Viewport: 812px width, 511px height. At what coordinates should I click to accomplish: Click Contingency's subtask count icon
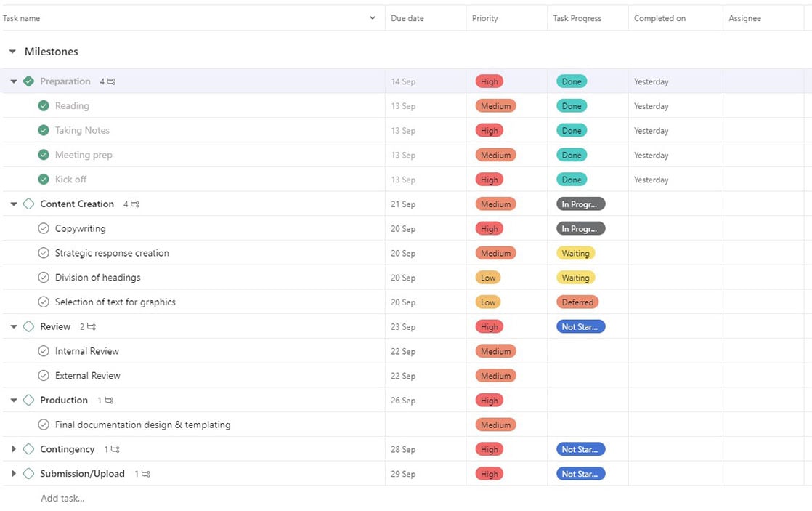click(112, 449)
